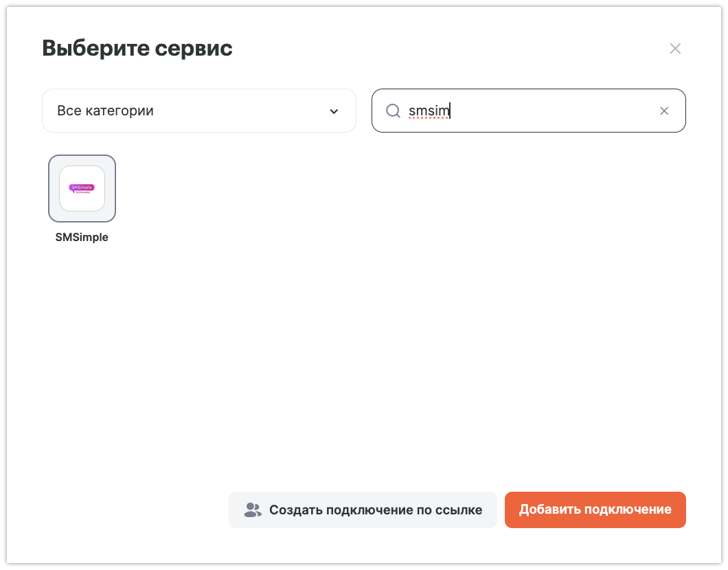
Task: Close the "Выберите сервис" dialog
Action: point(675,48)
